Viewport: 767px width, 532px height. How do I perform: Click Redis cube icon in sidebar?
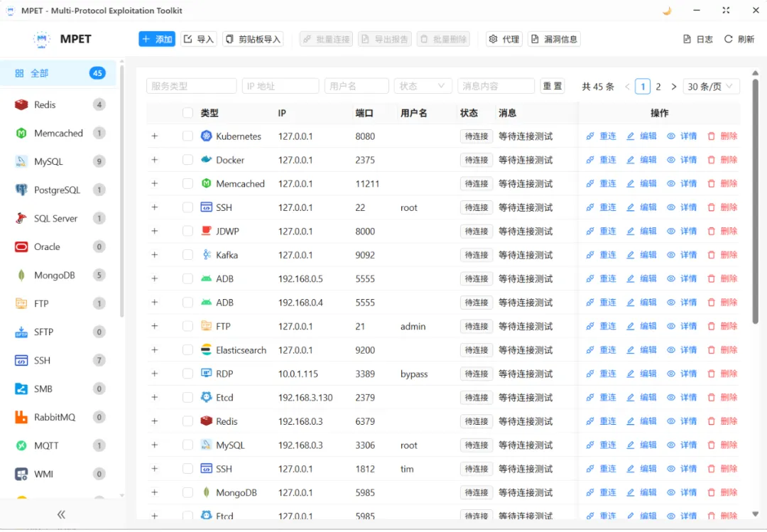pyautogui.click(x=21, y=104)
